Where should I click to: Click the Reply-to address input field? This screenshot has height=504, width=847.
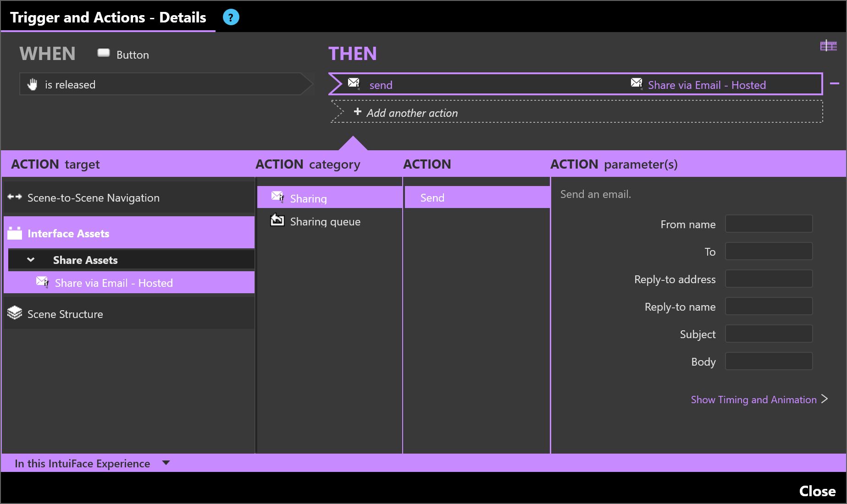pos(769,279)
